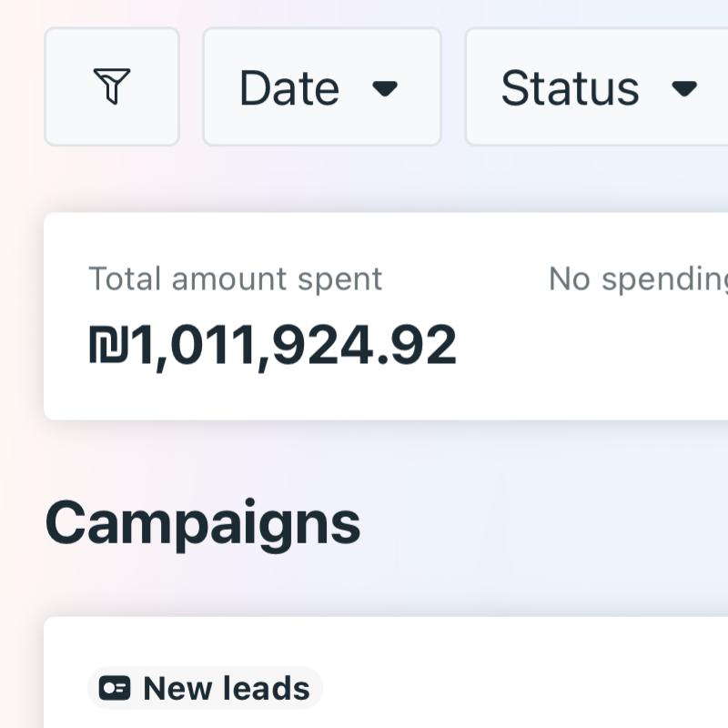Click the New leads text label
This screenshot has width=728, height=728.
tap(227, 689)
